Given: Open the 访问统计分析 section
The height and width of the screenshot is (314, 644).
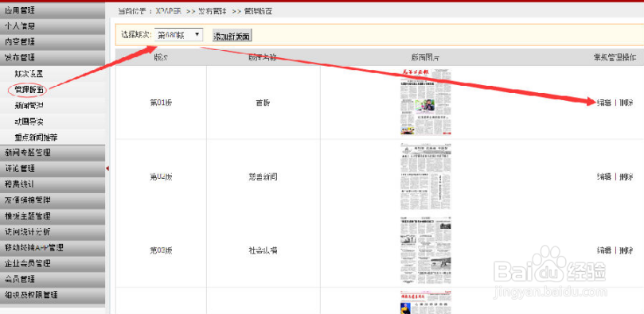Looking at the screenshot, I should [53, 231].
